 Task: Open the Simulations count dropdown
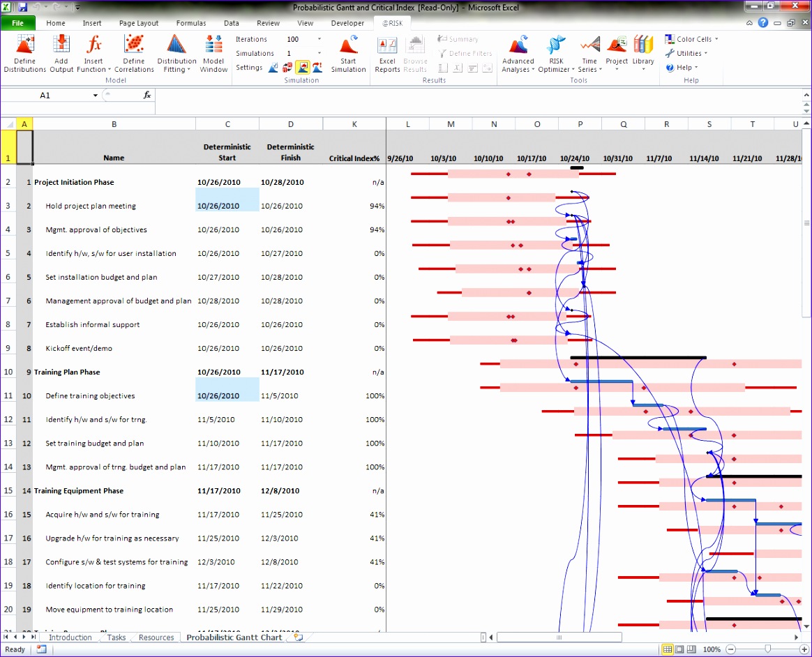[x=319, y=53]
